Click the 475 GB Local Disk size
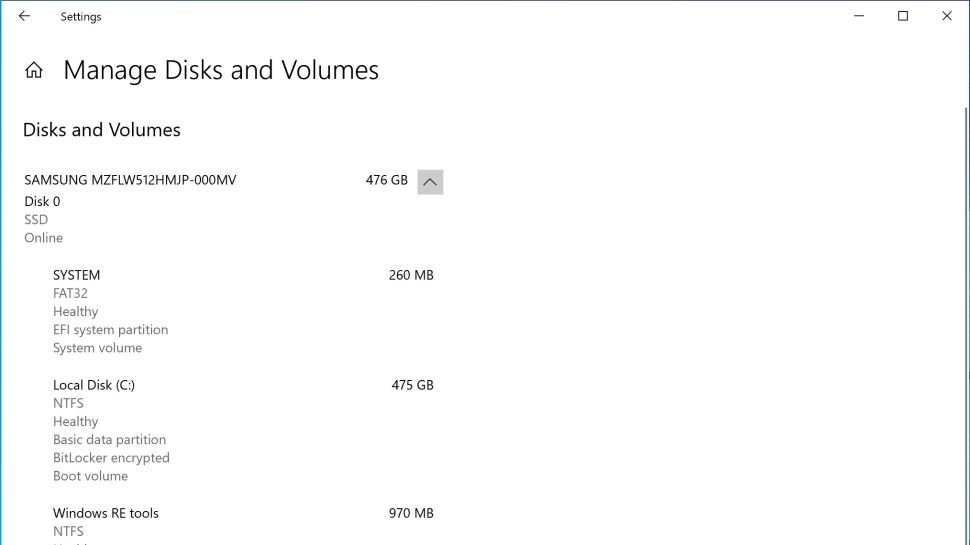The image size is (970, 545). (x=412, y=385)
